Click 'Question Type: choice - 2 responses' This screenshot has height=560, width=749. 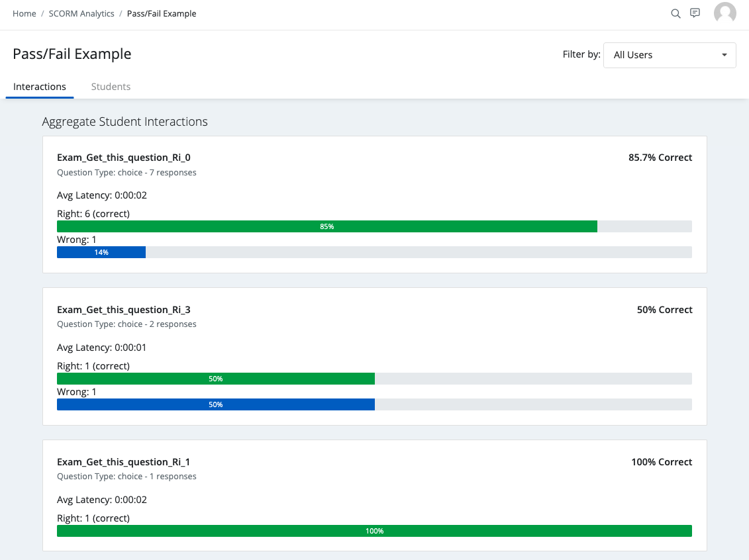(x=126, y=324)
